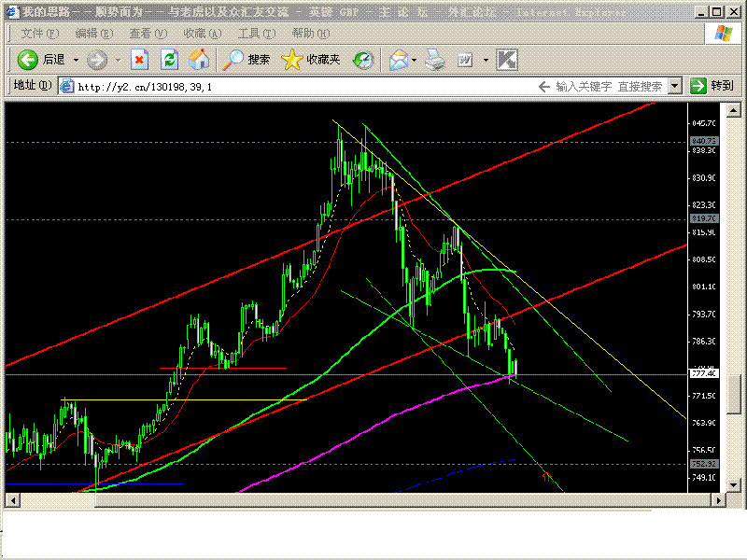Click the Windows flag logo
The image size is (747, 560).
coord(724,34)
